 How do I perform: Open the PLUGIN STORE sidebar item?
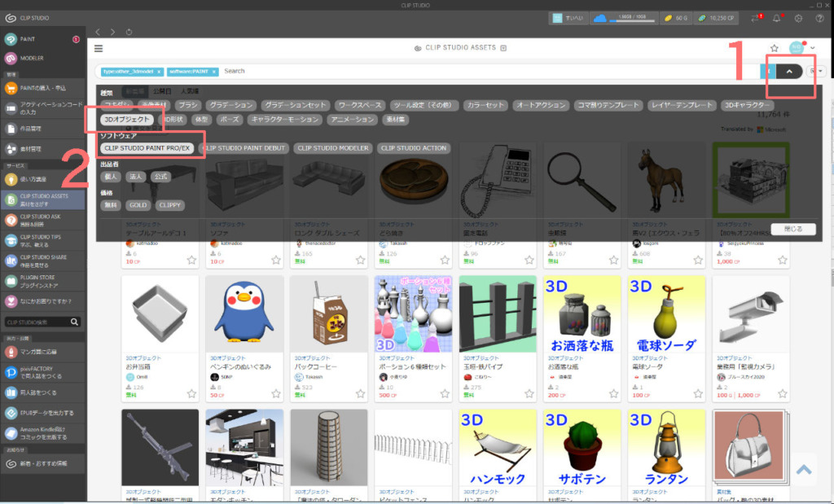coord(42,281)
